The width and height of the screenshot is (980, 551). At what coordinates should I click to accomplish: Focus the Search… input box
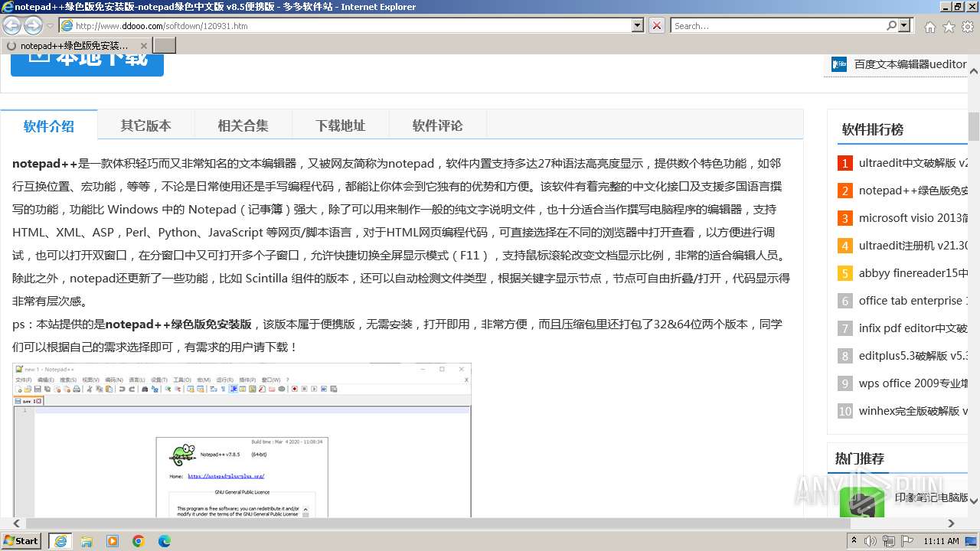pyautogui.click(x=778, y=25)
